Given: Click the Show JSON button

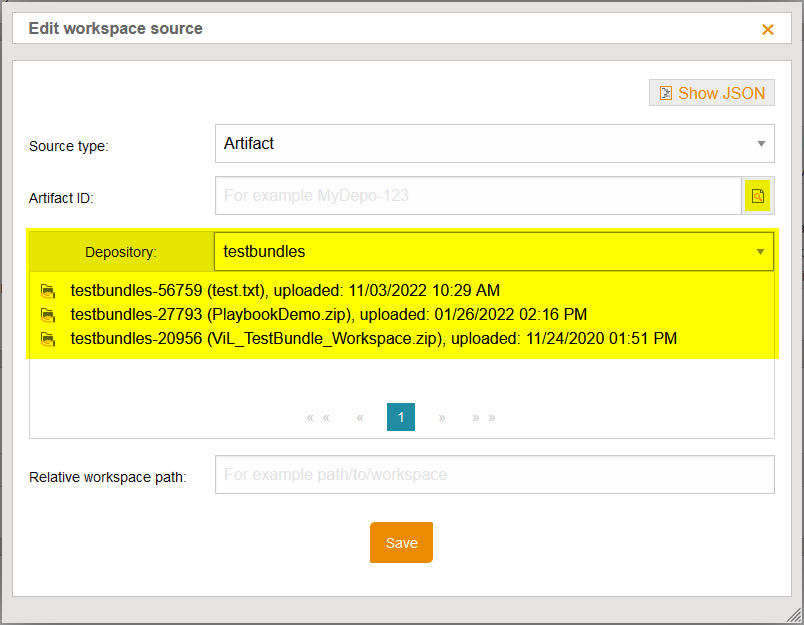Looking at the screenshot, I should 711,92.
